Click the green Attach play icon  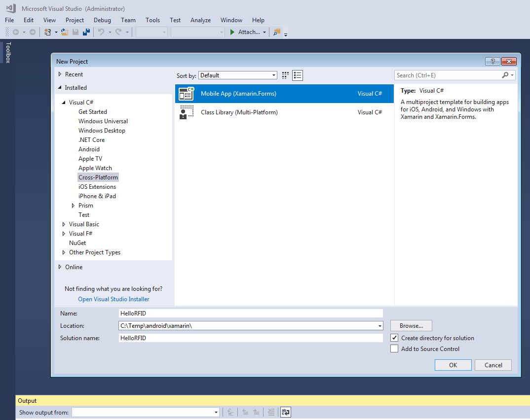coord(232,32)
